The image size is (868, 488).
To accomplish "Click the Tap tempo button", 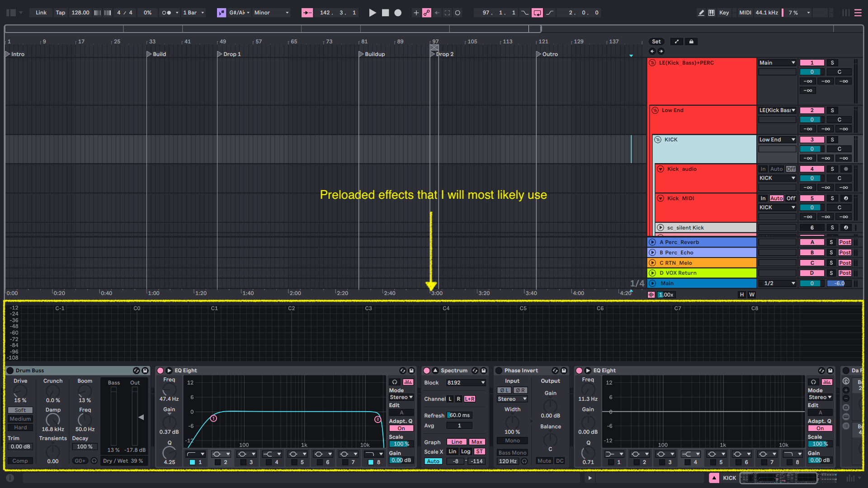I will [x=60, y=13].
